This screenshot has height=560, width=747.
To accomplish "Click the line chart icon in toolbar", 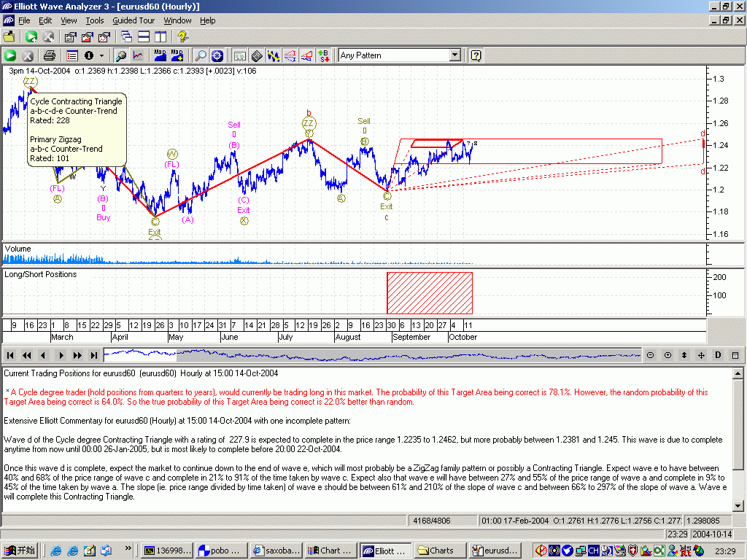I will [x=138, y=55].
